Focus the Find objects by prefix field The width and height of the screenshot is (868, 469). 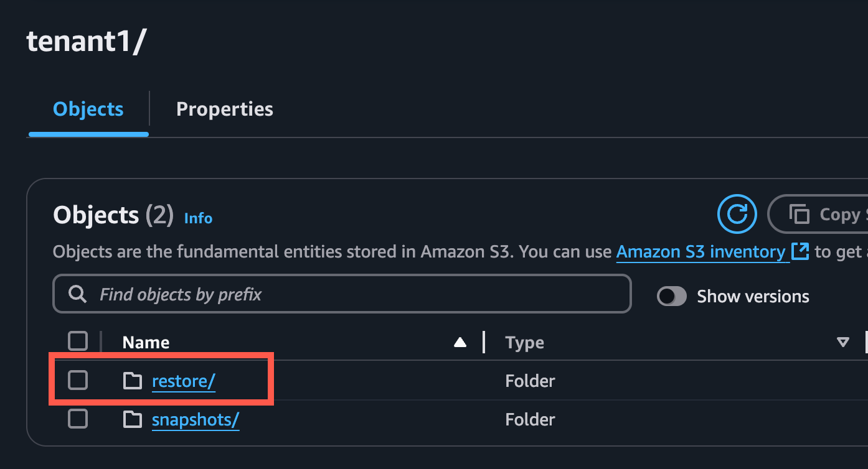[x=361, y=294]
